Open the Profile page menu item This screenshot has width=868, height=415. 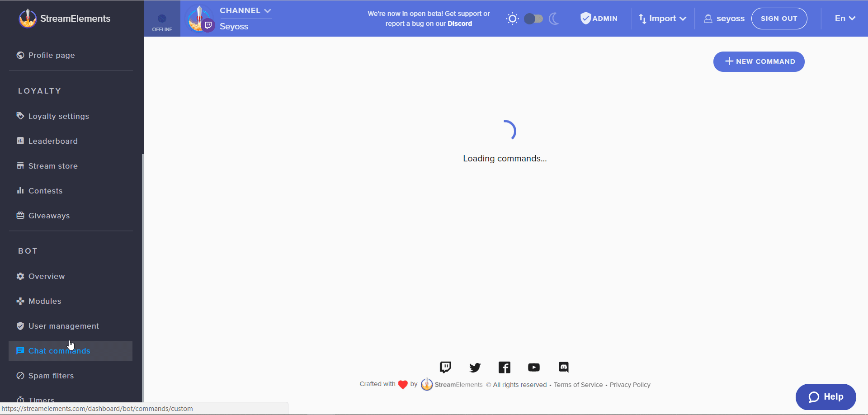(71, 55)
